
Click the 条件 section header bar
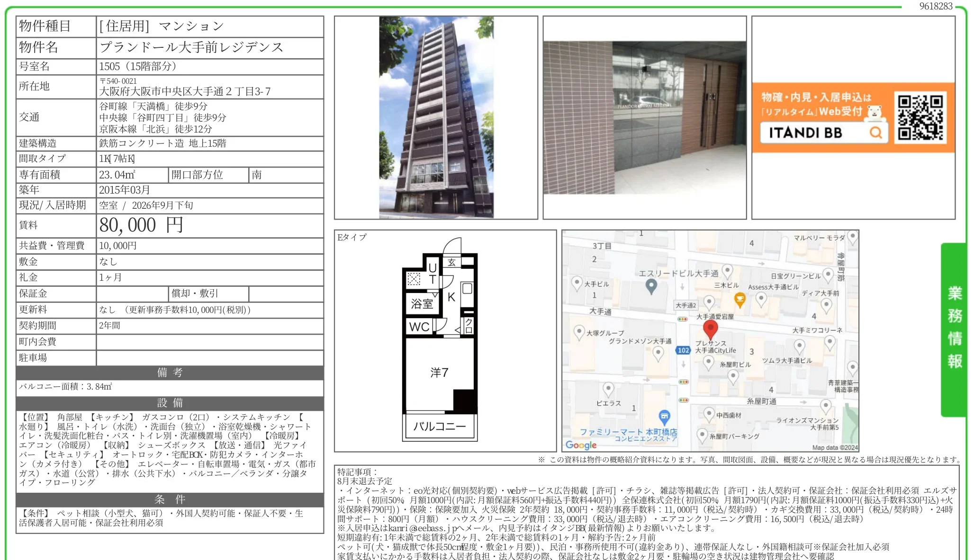pos(170,499)
